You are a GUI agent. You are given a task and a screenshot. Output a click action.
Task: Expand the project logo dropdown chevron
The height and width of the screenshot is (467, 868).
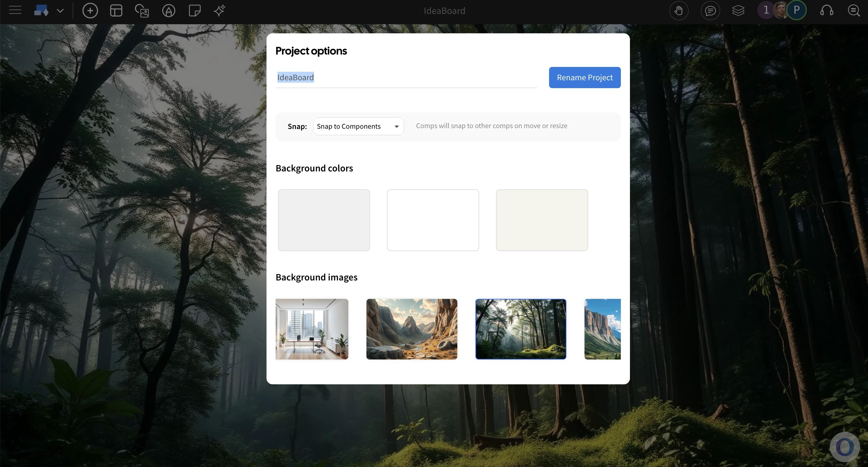click(60, 11)
